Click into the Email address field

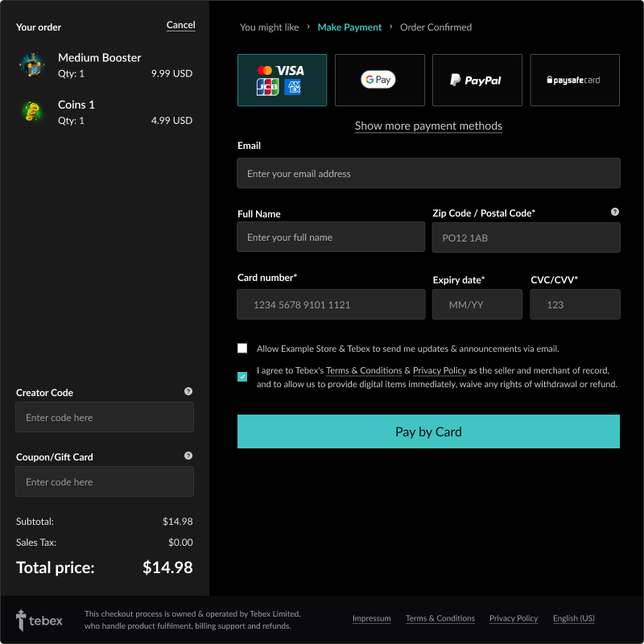pos(428,173)
